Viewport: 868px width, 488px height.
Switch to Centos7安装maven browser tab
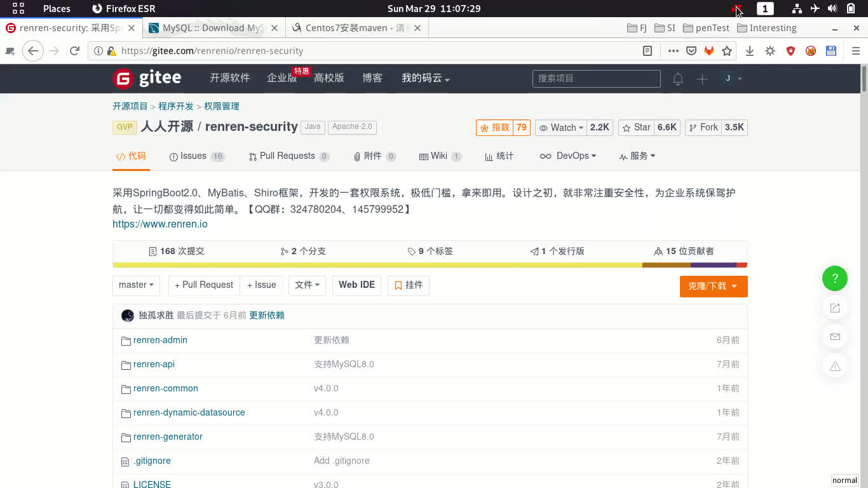point(356,28)
